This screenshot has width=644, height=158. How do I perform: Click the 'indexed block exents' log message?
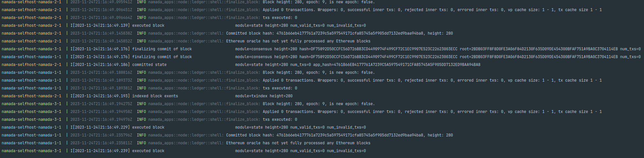155,96
